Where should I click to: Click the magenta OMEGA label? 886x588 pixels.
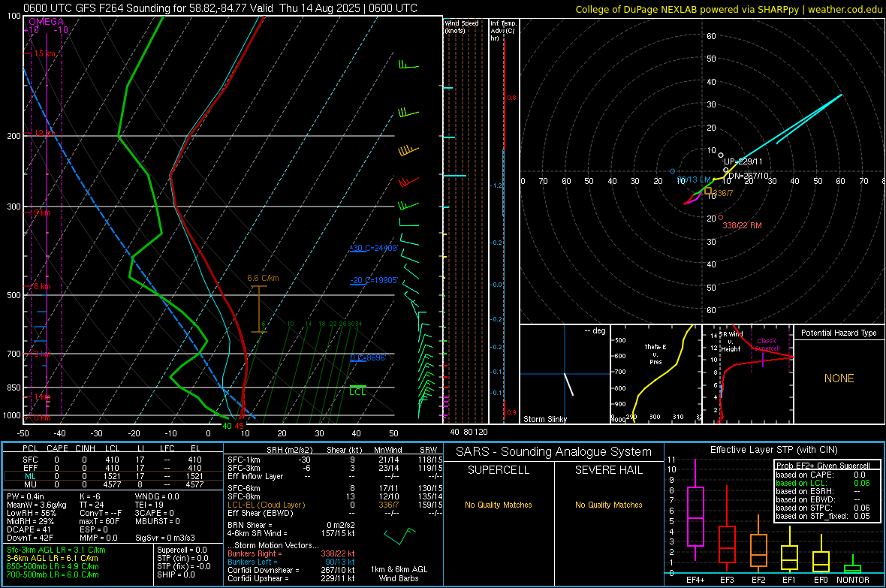tap(47, 22)
